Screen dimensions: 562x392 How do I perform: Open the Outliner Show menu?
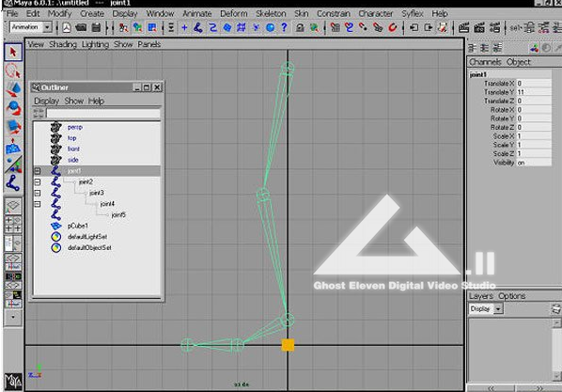[74, 102]
